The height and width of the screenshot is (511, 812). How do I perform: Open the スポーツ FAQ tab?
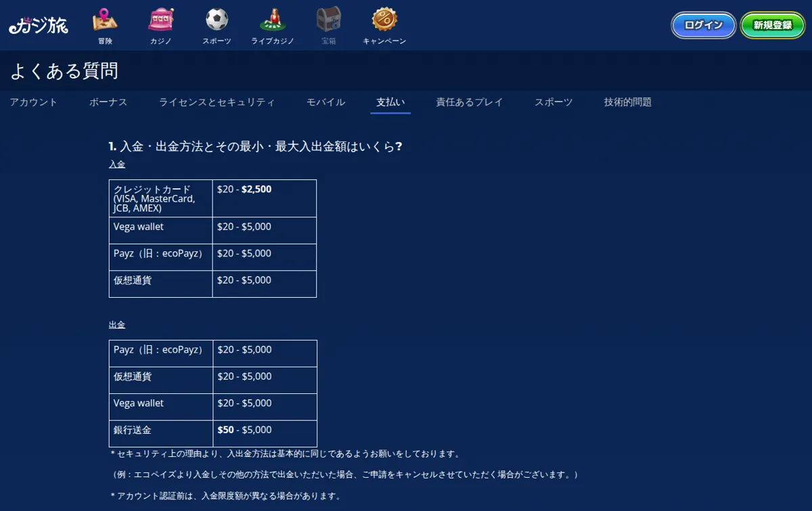pos(554,102)
